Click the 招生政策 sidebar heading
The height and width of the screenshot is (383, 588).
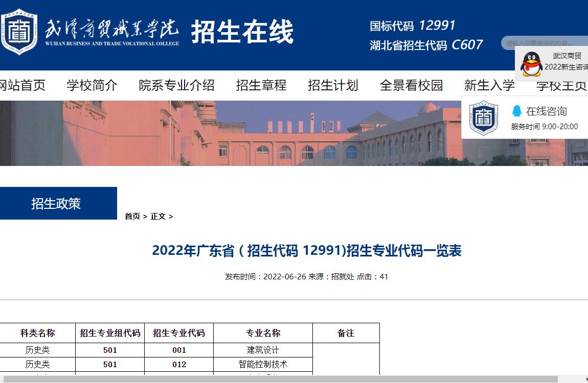[x=56, y=203]
